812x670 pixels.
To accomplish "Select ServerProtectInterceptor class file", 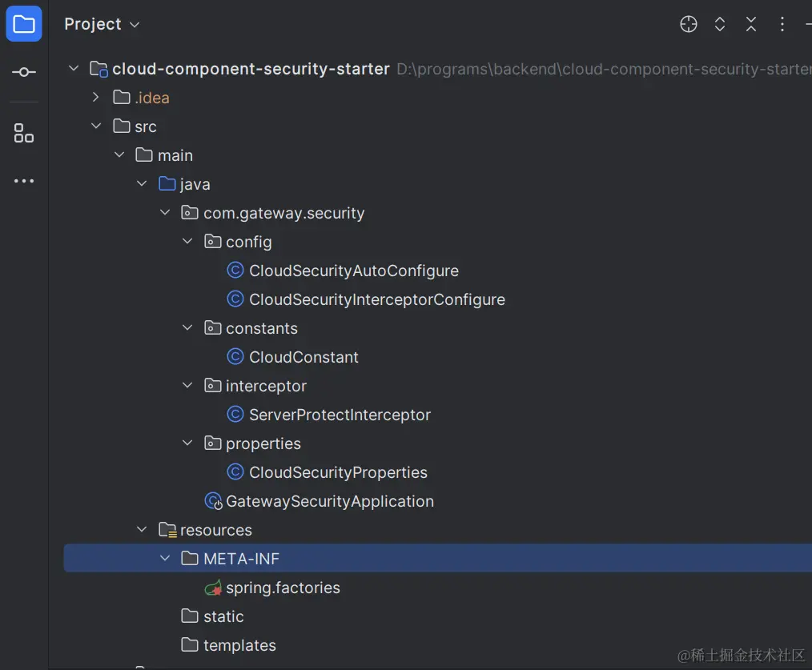I will point(340,415).
